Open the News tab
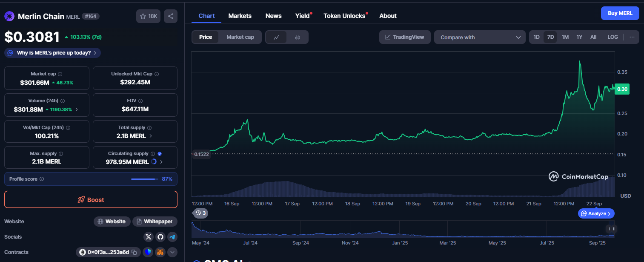644x262 pixels. point(273,16)
